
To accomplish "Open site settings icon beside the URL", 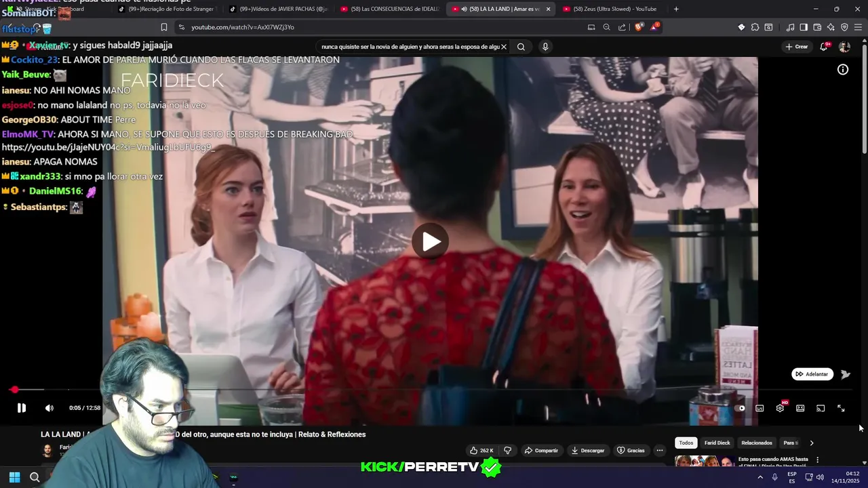I will (x=180, y=27).
